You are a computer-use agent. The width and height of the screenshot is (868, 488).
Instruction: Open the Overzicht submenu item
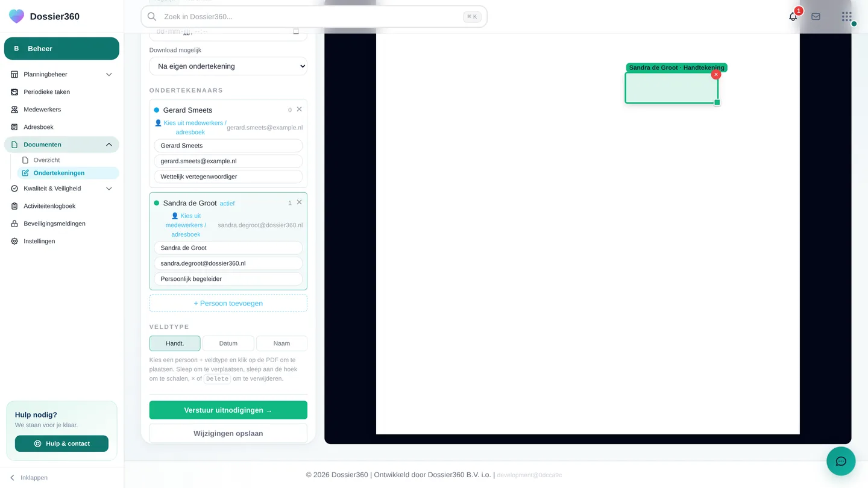[68, 160]
